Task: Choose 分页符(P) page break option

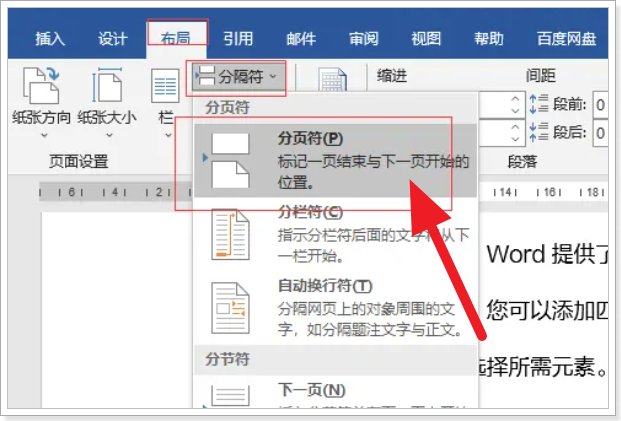Action: [335, 161]
